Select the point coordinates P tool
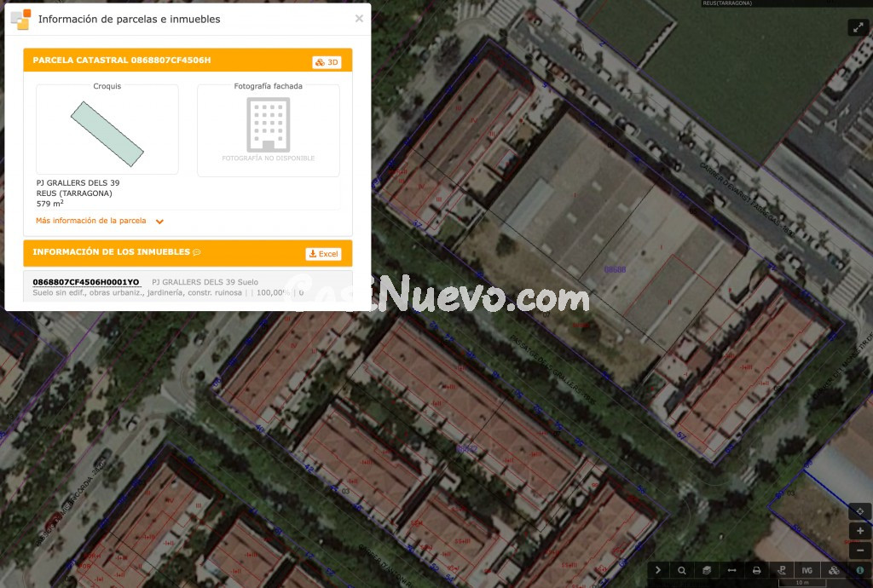The height and width of the screenshot is (588, 873). (782, 570)
